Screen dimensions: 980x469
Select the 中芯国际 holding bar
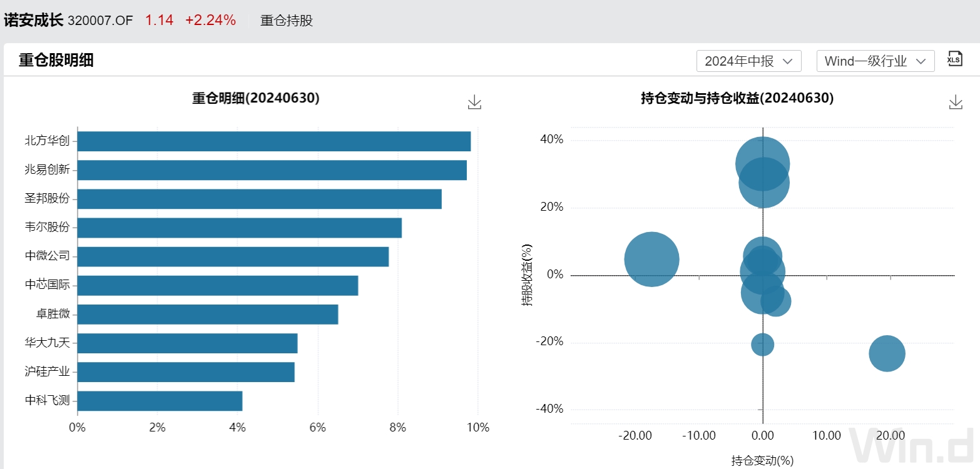218,285
